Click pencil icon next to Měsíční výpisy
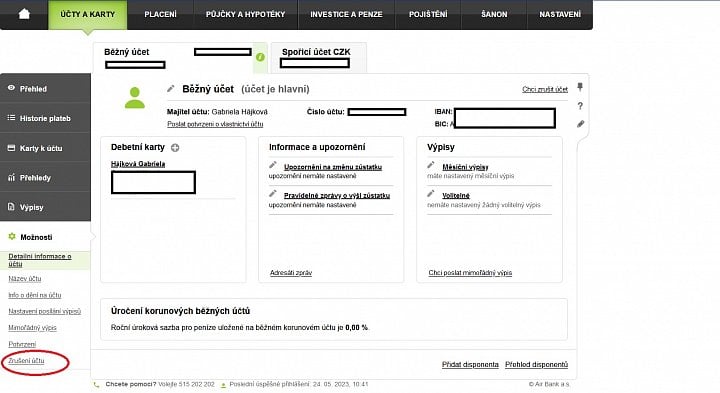720x393 pixels. tap(431, 165)
